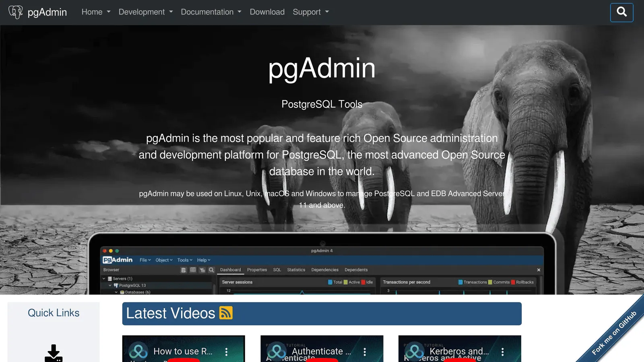The width and height of the screenshot is (644, 362).
Task: Click the pgAdmin elephant logo icon
Action: (16, 12)
